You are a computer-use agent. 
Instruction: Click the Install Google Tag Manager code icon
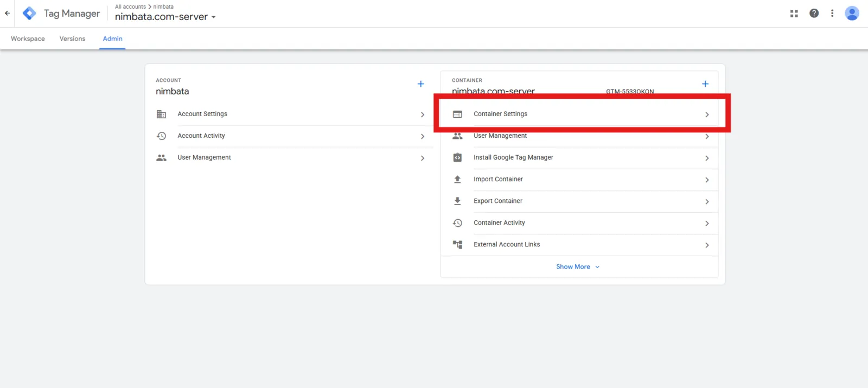(x=457, y=157)
